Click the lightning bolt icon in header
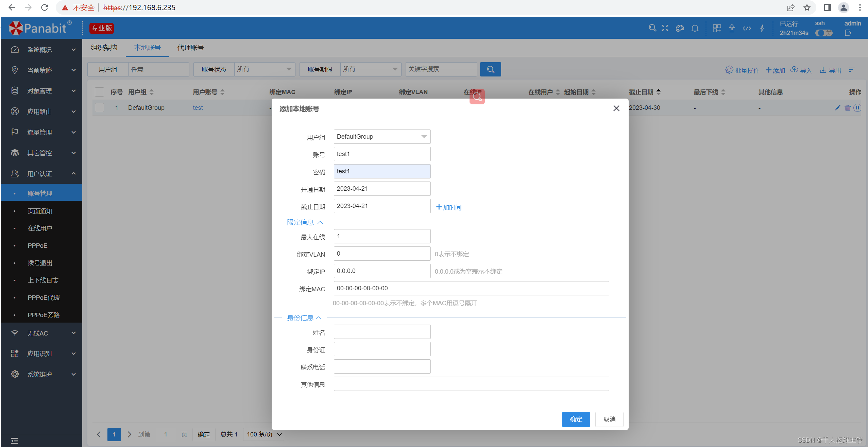868x447 pixels. [x=762, y=28]
